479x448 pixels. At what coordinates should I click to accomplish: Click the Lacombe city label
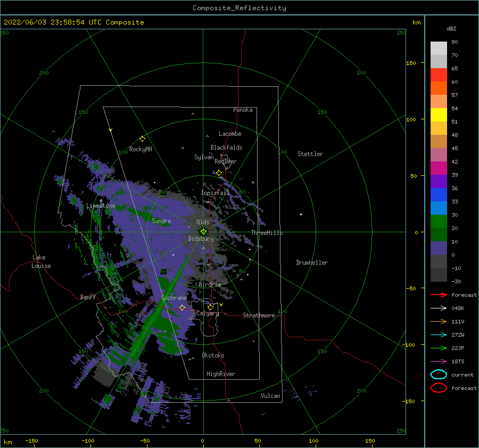[x=230, y=134]
